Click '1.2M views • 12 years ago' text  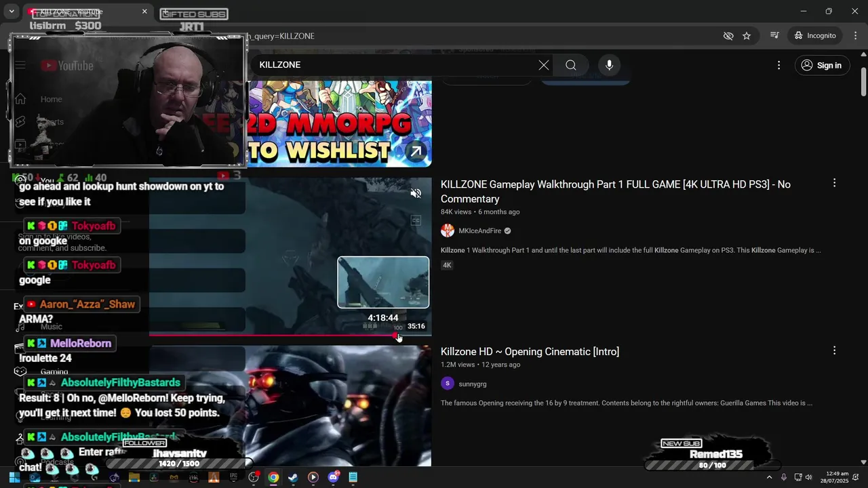480,365
